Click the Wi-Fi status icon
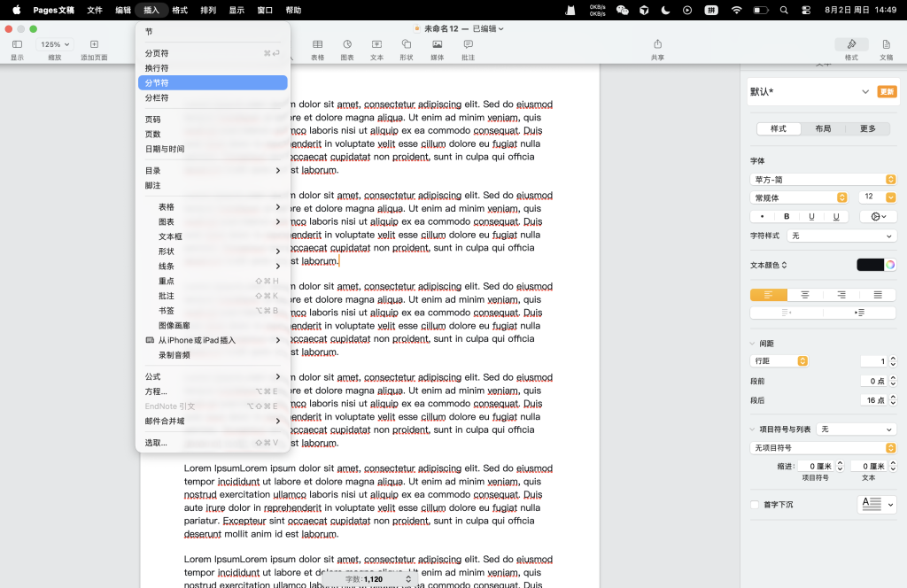 pyautogui.click(x=736, y=10)
